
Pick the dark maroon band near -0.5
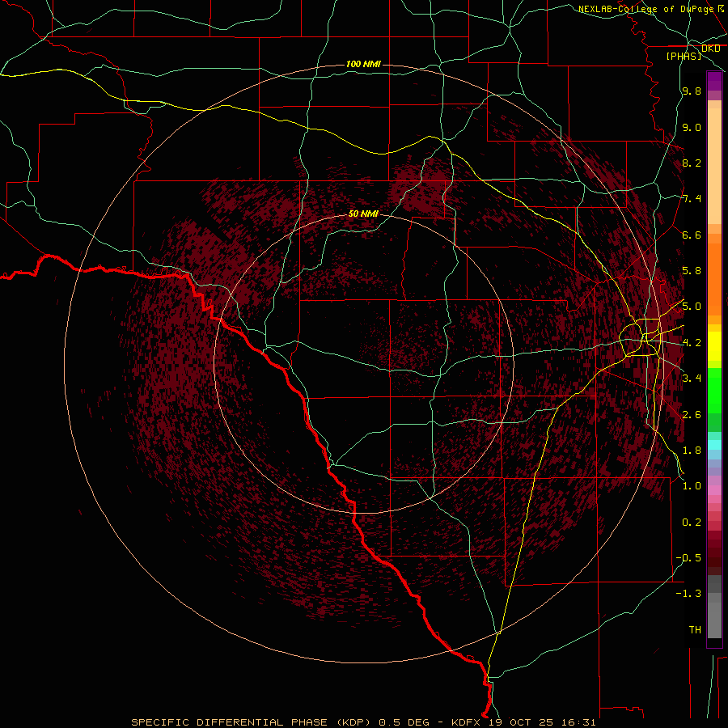point(714,557)
